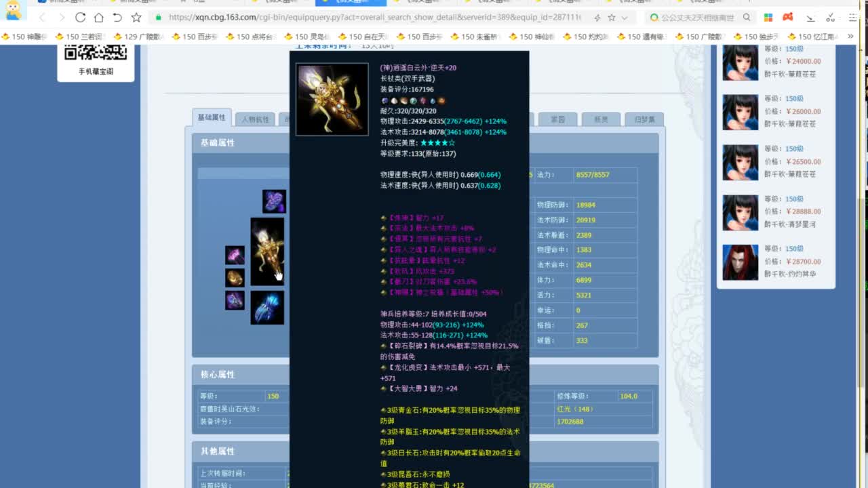The width and height of the screenshot is (868, 488).
Task: Click the search magnifier icon
Action: tap(747, 18)
